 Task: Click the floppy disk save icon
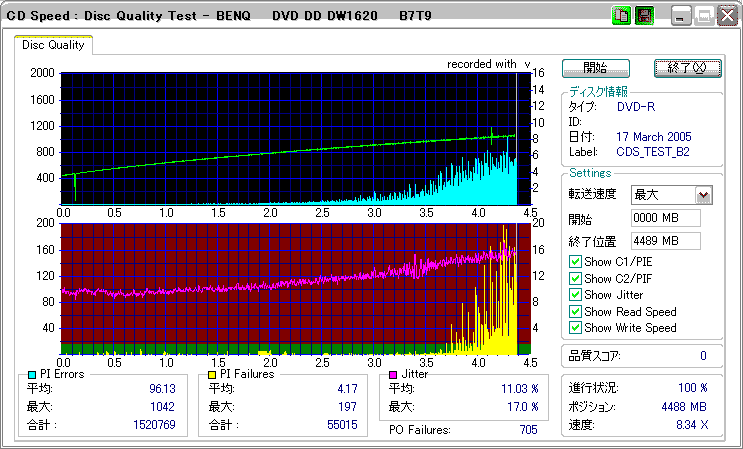point(644,16)
